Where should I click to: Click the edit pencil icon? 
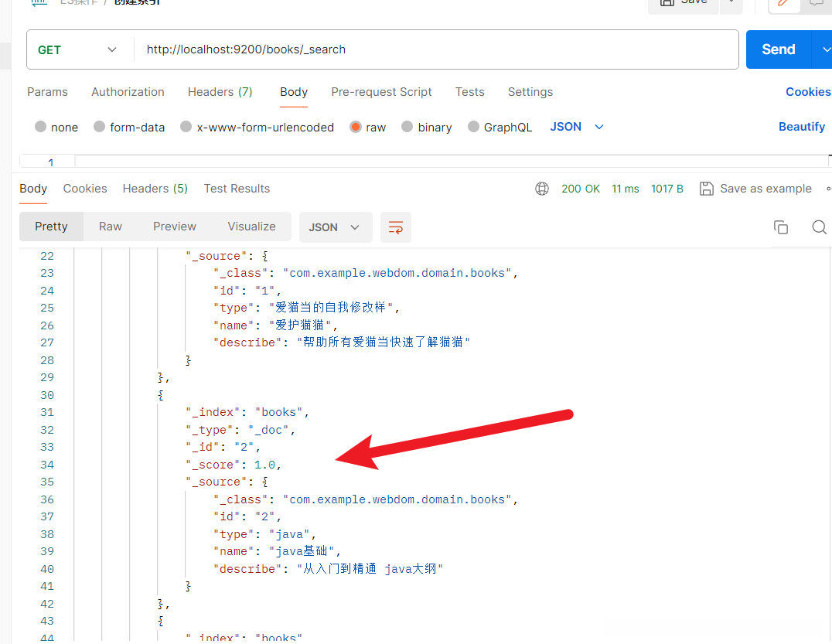pos(783,2)
